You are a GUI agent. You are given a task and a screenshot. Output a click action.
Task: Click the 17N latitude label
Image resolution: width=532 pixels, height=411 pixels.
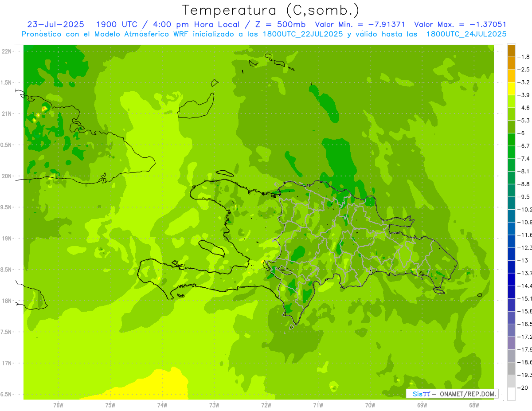(7, 363)
